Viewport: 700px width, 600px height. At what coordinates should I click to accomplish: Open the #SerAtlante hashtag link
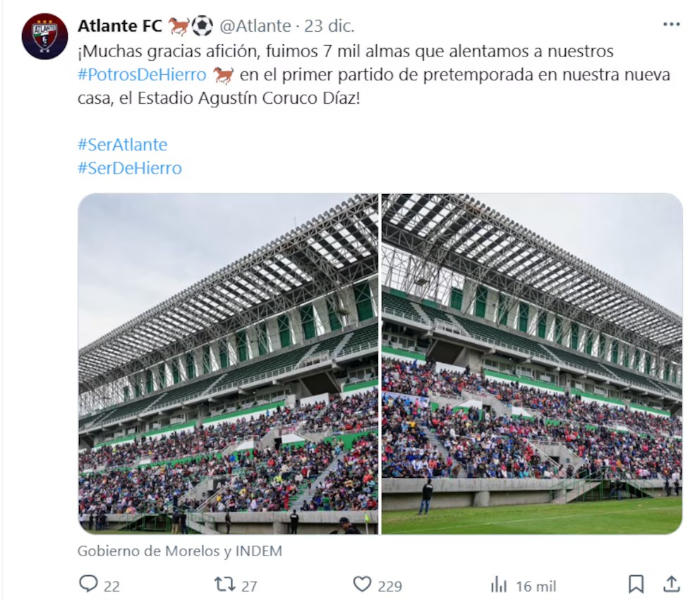(122, 145)
